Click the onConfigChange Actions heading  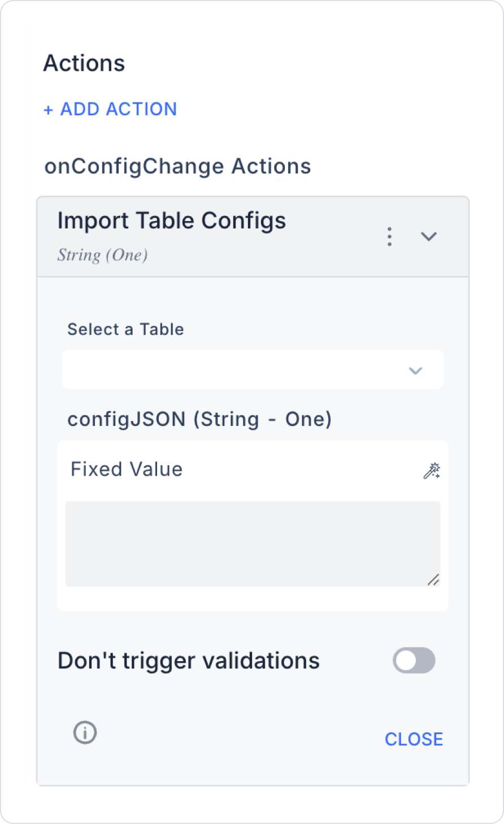(x=177, y=166)
